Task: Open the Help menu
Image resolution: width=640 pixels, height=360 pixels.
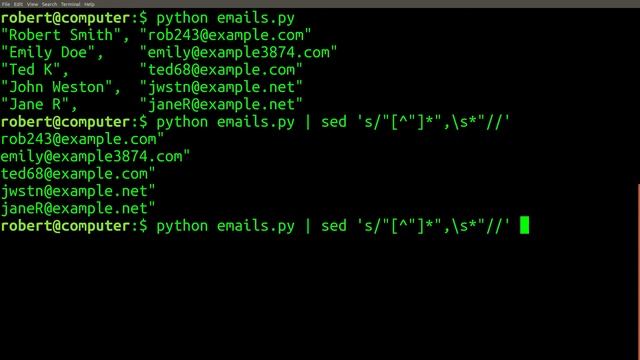Action: click(x=89, y=4)
